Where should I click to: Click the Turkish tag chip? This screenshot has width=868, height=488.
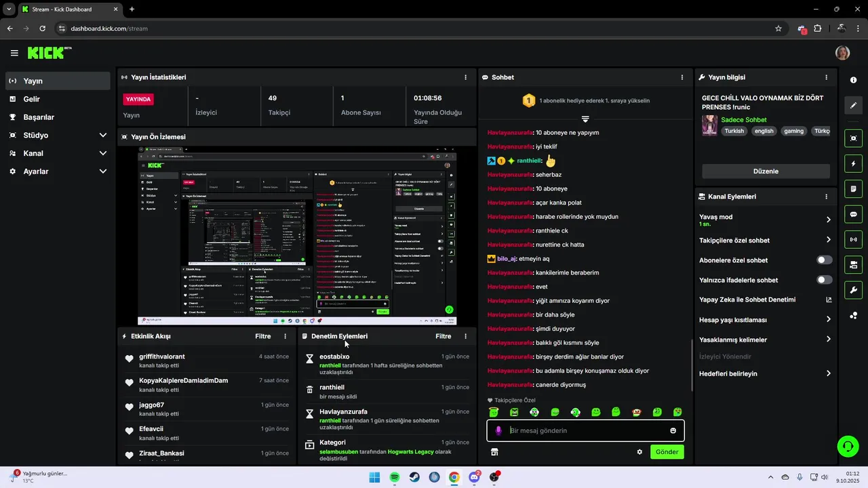coord(734,131)
